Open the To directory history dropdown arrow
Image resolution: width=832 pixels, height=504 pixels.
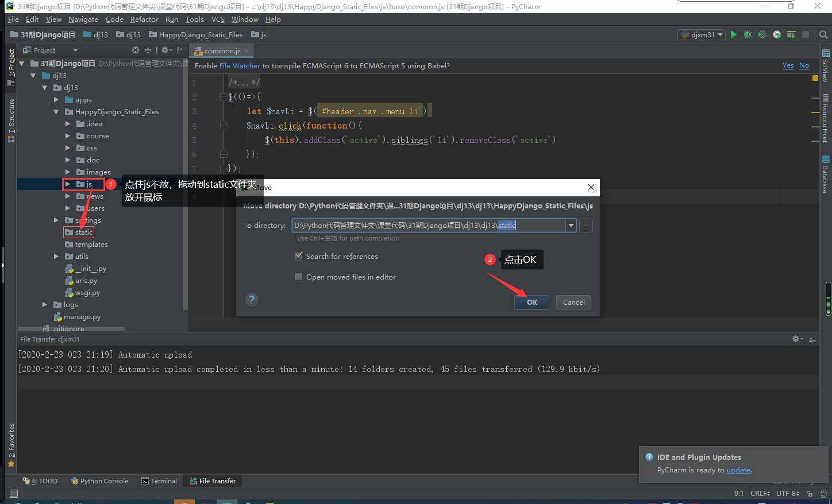[x=571, y=226]
